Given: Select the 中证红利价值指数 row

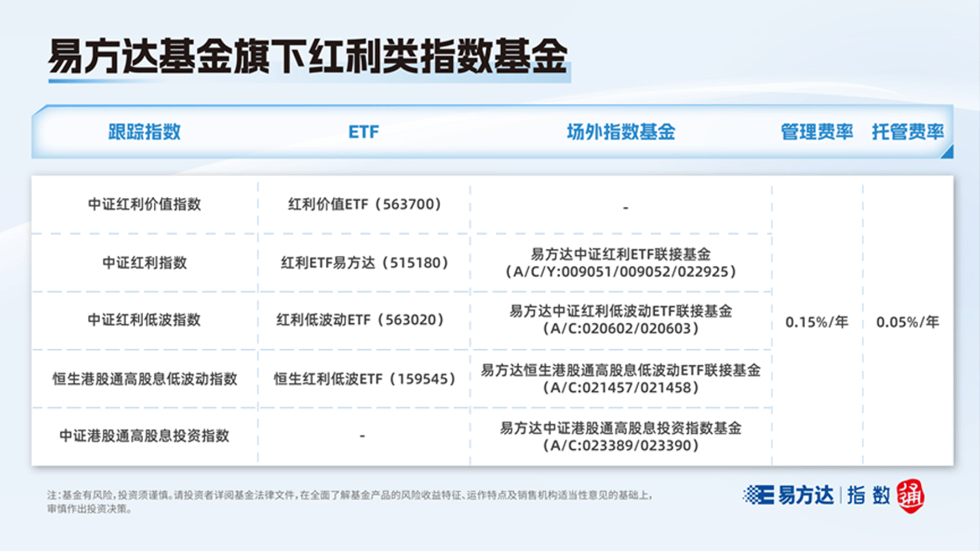Looking at the screenshot, I should click(x=145, y=205).
